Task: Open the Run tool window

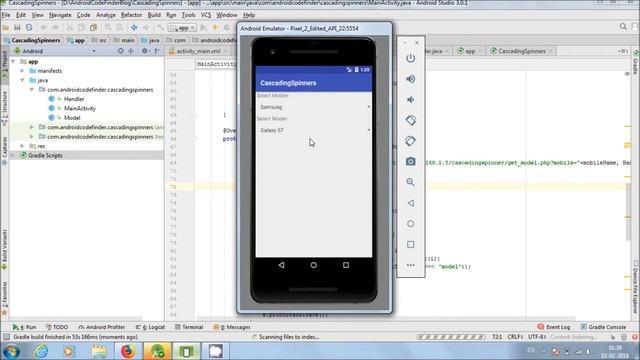Action: (x=24, y=327)
